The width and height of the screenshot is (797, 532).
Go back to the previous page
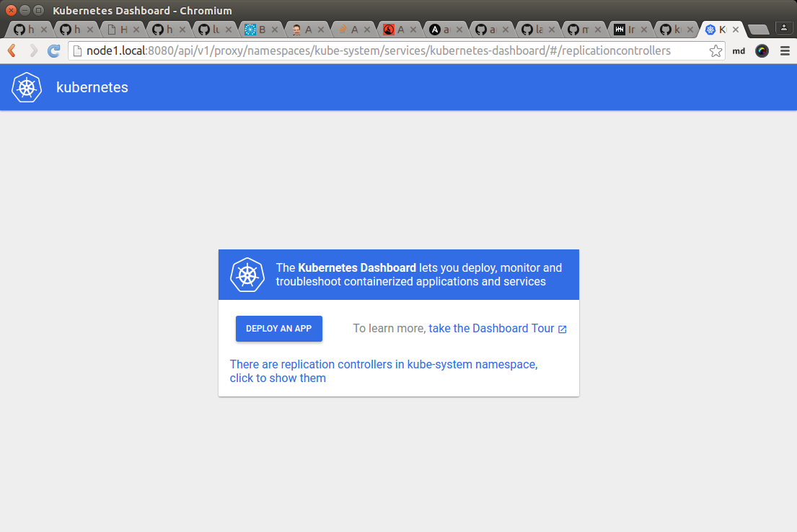(12, 50)
